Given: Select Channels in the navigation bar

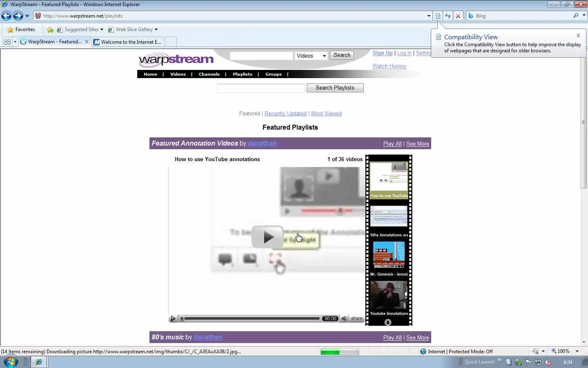Looking at the screenshot, I should point(209,74).
